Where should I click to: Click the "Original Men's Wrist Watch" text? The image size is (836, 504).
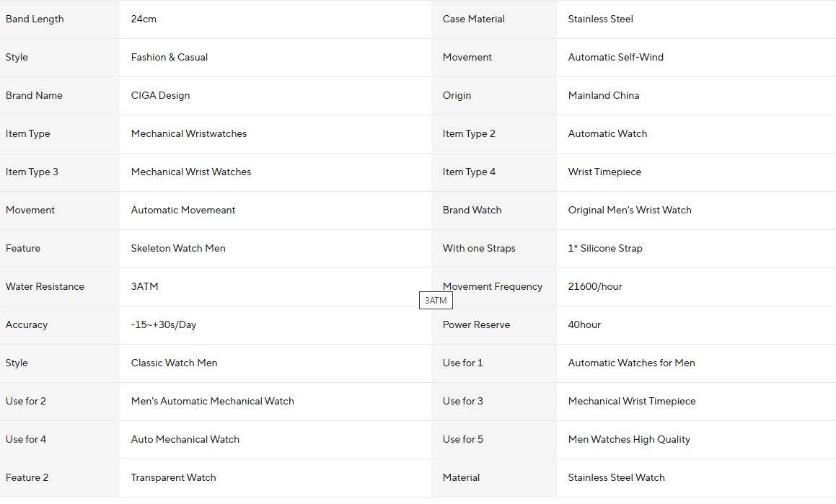pos(630,211)
